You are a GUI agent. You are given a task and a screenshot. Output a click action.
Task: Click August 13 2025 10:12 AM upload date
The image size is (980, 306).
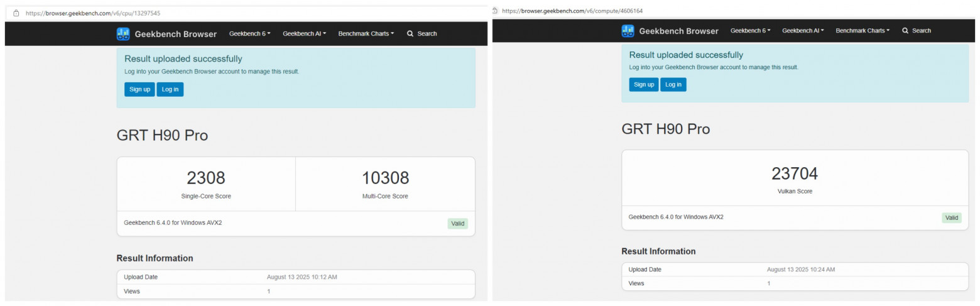pyautogui.click(x=302, y=277)
